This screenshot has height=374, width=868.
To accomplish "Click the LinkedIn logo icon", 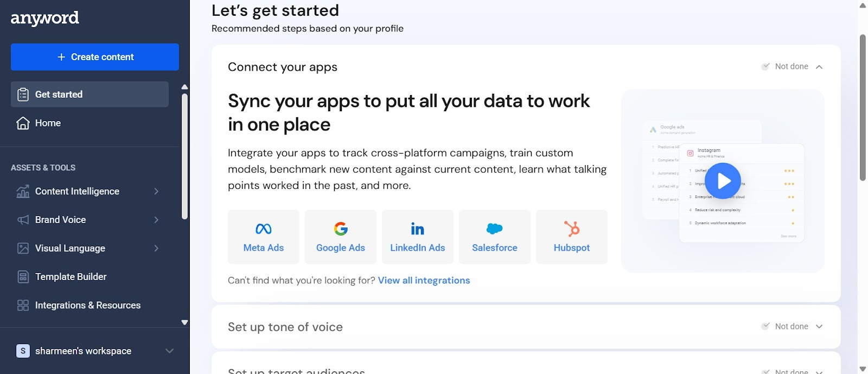I will pyautogui.click(x=418, y=229).
